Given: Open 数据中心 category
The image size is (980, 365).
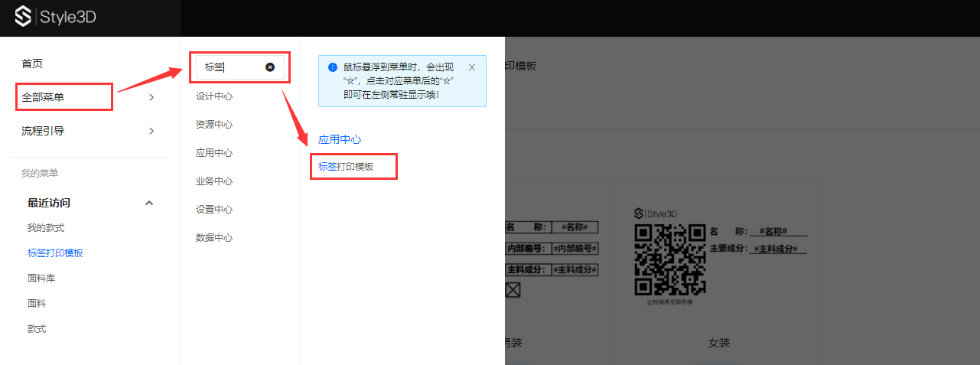Looking at the screenshot, I should tap(214, 238).
